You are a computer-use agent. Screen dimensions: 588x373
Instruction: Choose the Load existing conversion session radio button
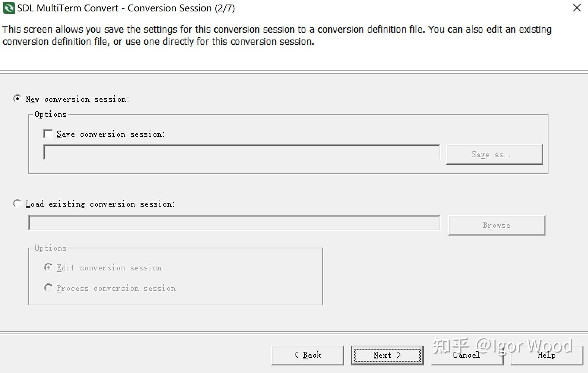coord(17,204)
